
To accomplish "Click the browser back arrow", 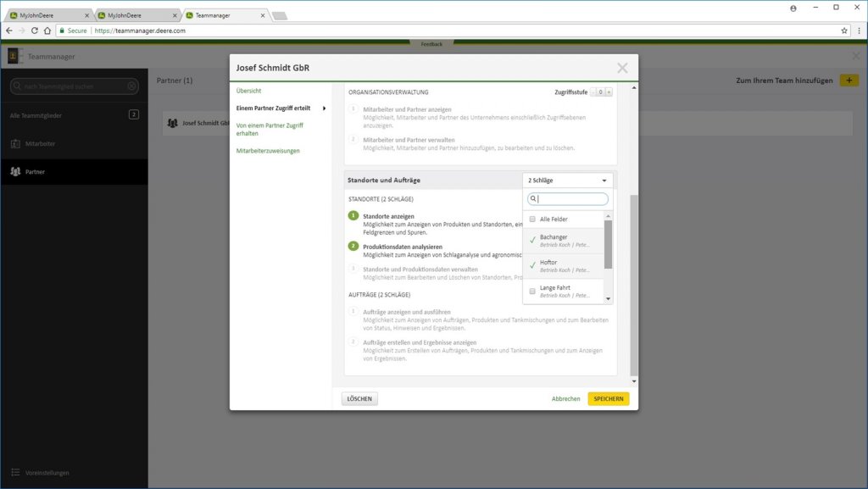I will point(8,31).
